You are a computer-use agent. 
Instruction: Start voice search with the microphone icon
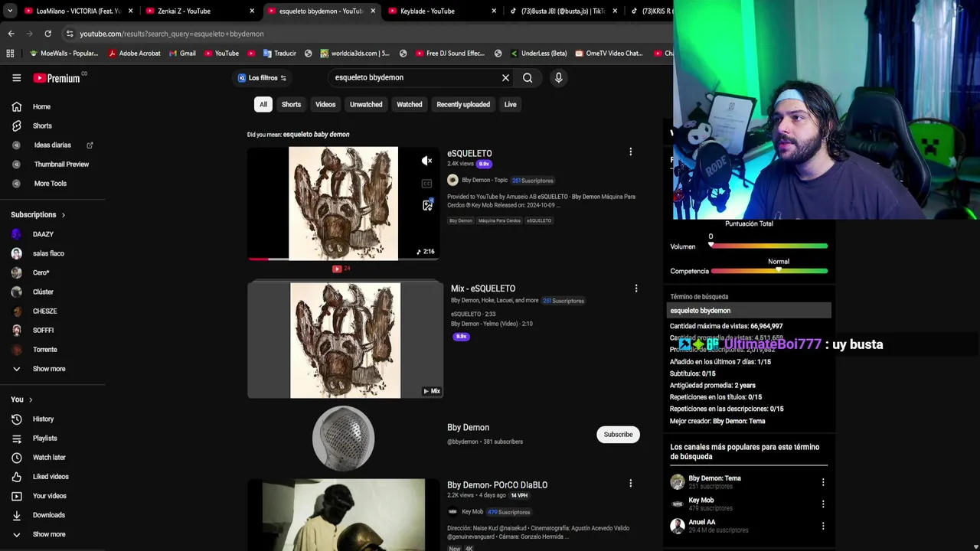[558, 77]
